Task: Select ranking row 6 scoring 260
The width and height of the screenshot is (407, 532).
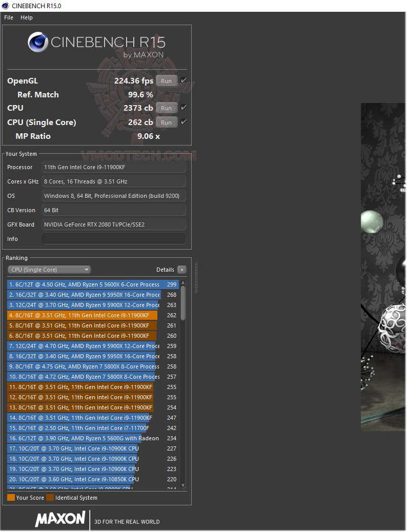Action: [93, 336]
